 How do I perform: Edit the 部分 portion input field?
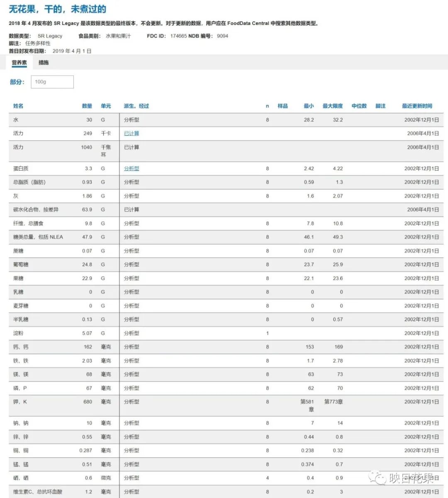click(52, 82)
